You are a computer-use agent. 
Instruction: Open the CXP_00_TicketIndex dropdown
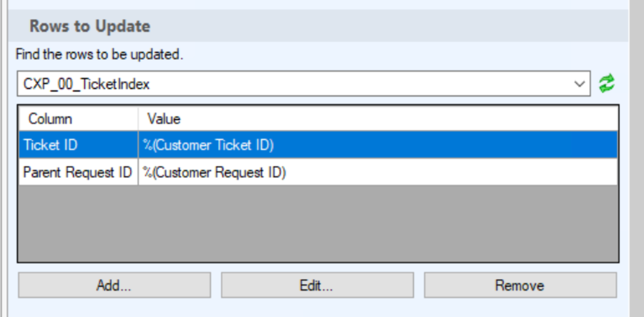tap(304, 83)
